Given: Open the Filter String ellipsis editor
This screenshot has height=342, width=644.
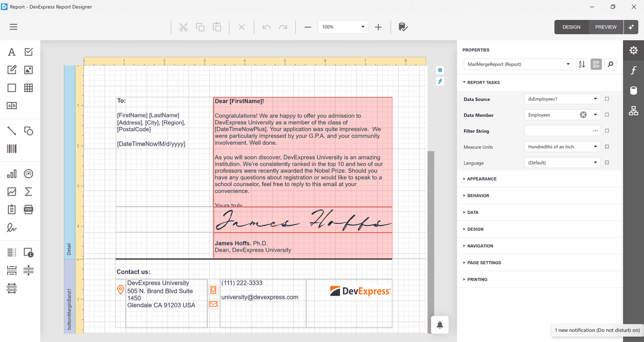Looking at the screenshot, I should tap(595, 131).
